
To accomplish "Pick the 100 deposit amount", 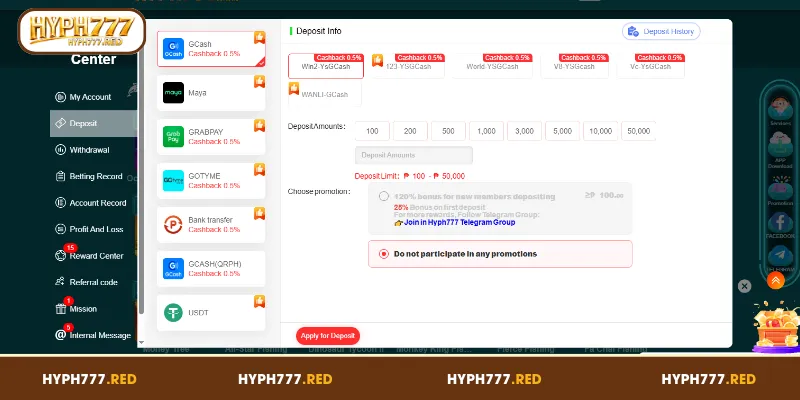I will point(372,131).
